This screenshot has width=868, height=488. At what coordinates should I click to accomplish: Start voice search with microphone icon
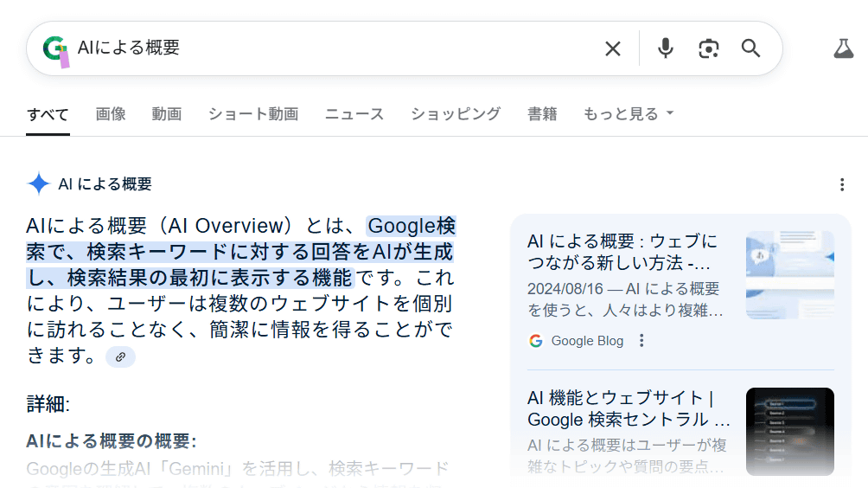[666, 48]
